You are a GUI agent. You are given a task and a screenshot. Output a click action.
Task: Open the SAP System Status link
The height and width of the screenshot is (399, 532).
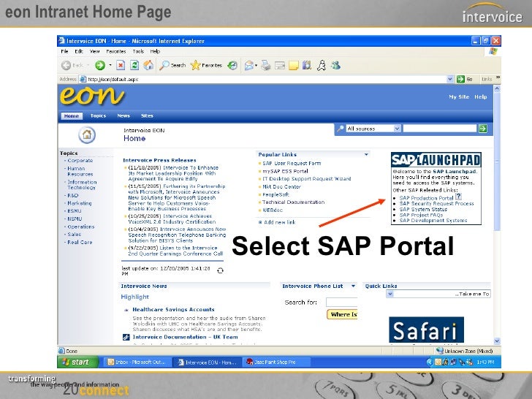[423, 209]
